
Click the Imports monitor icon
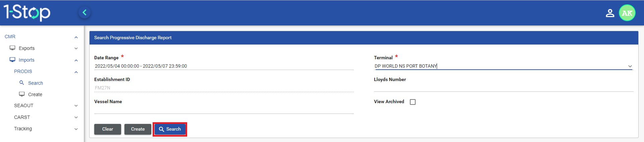[x=12, y=60]
